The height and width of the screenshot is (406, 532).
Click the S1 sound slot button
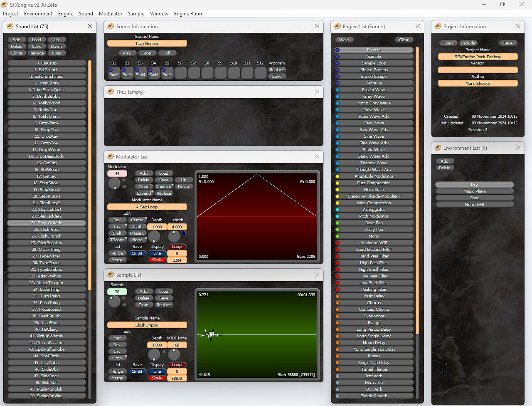113,73
